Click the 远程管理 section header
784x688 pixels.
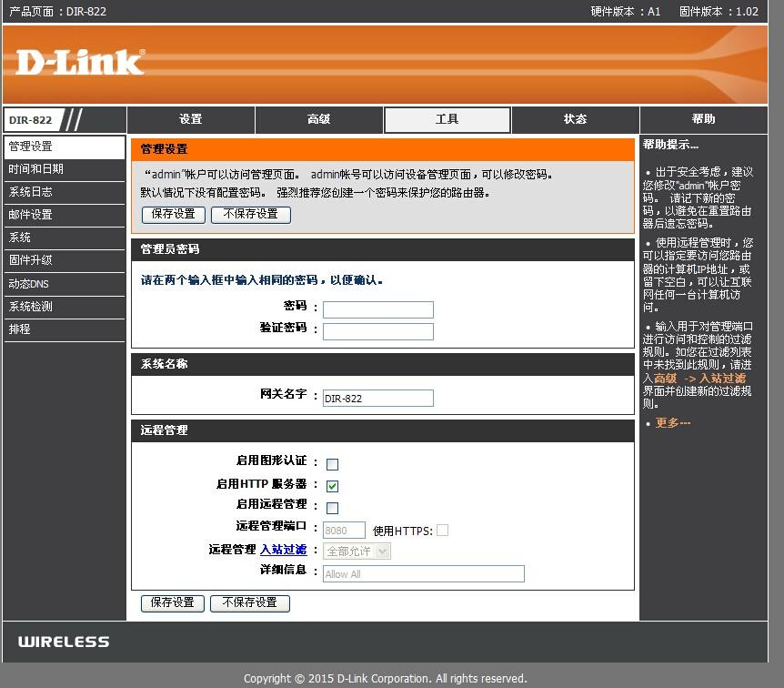[x=383, y=430]
